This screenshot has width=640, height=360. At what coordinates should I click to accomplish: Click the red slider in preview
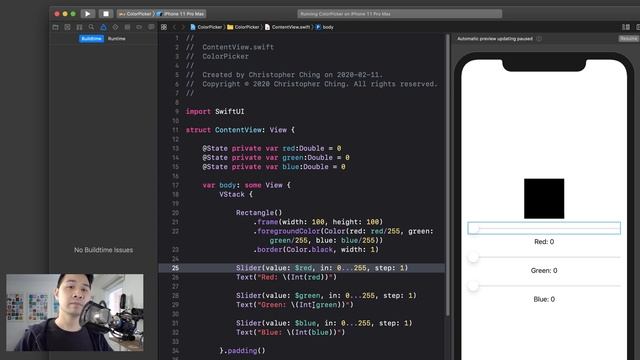[x=544, y=228]
